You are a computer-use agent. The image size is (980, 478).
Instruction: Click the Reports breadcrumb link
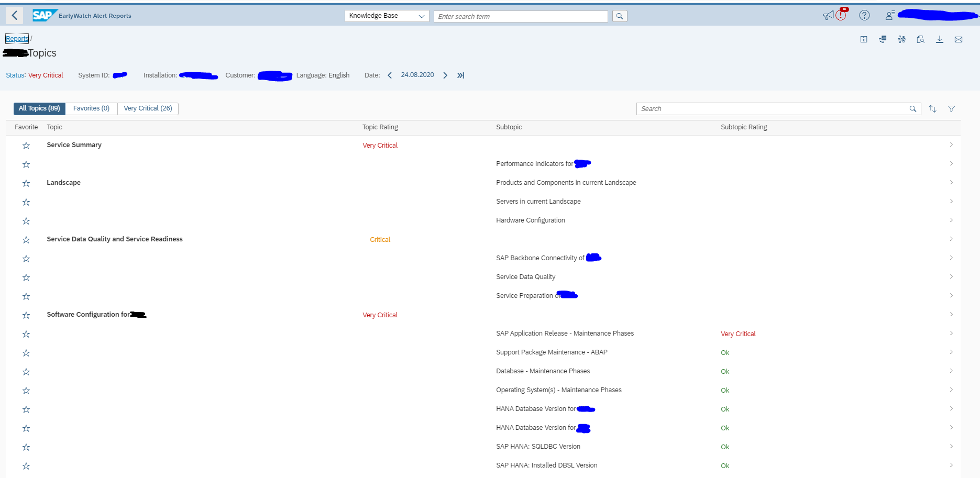17,39
